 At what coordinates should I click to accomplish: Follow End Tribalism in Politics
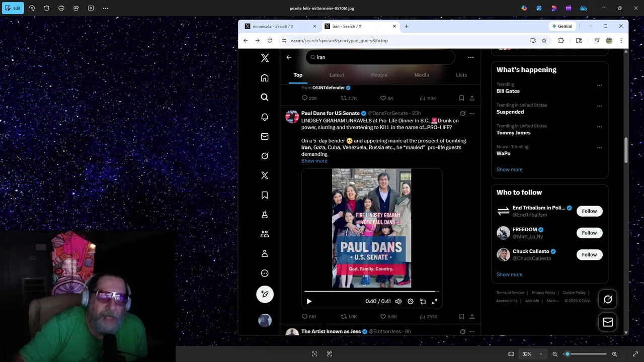(x=589, y=211)
